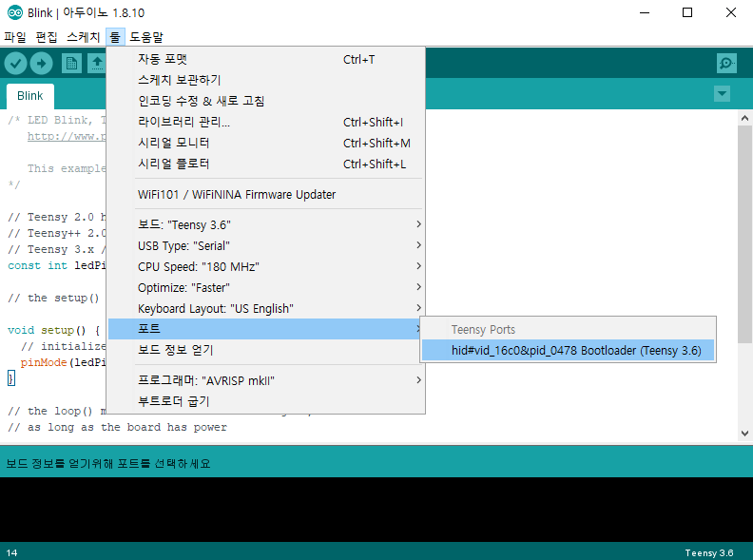
Task: Click the Upload arrow icon
Action: coord(41,64)
